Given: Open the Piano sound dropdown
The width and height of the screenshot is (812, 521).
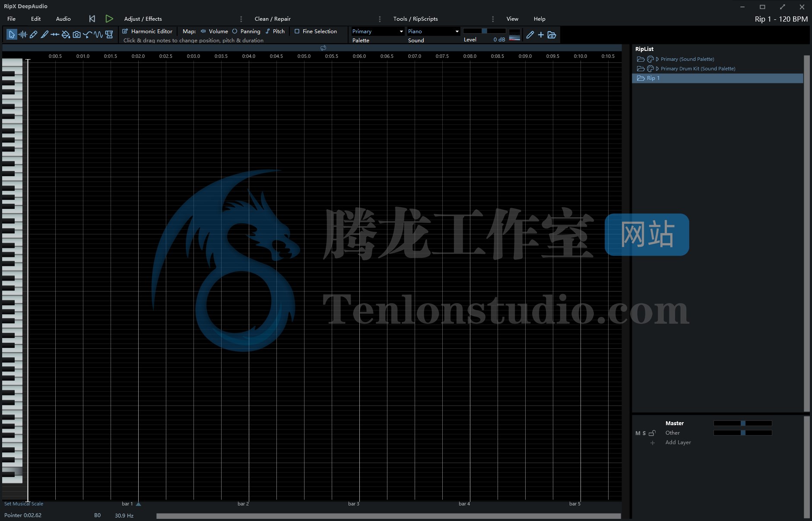Looking at the screenshot, I should pyautogui.click(x=433, y=31).
